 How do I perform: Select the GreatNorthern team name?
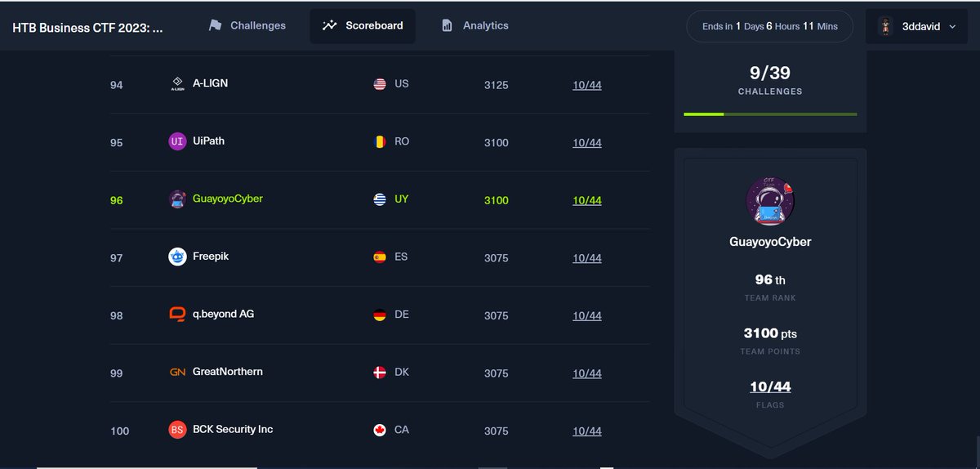(228, 372)
